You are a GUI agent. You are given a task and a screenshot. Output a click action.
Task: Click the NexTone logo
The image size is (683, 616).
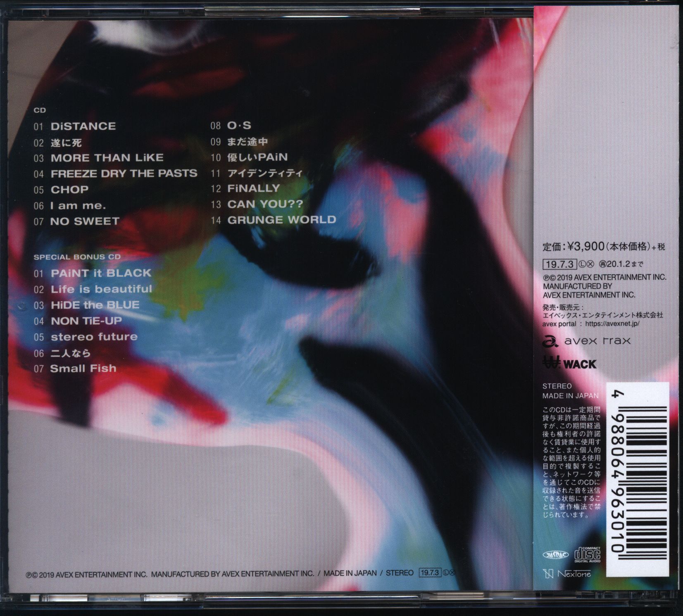pos(567,574)
